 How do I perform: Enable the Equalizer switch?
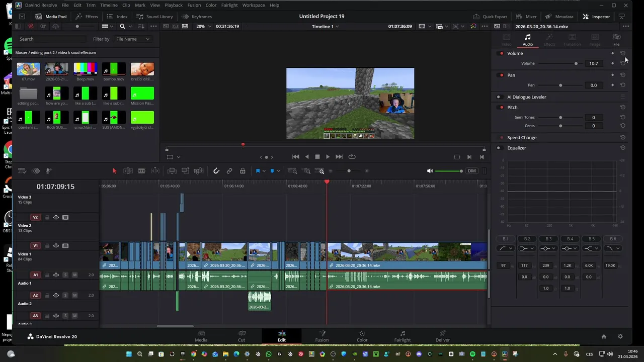click(499, 148)
